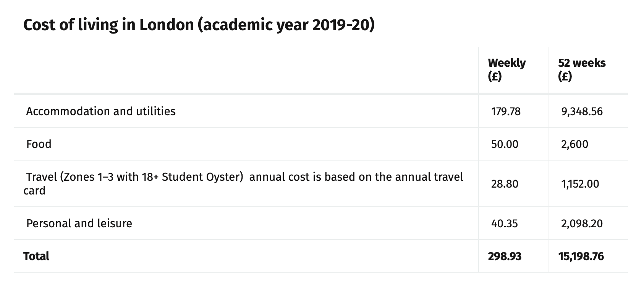Click the 'Accommodation and utilities' row label
Image resolution: width=644 pixels, height=286 pixels.
click(x=101, y=111)
